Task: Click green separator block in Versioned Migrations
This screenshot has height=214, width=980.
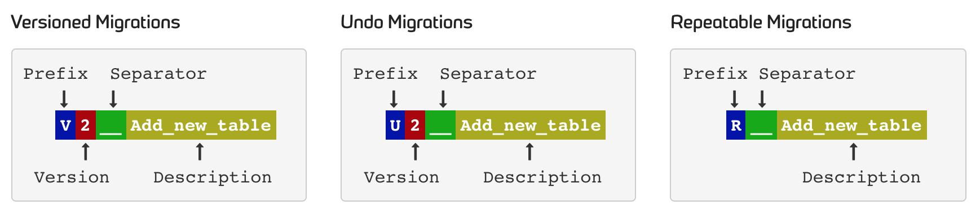Action: point(111,125)
